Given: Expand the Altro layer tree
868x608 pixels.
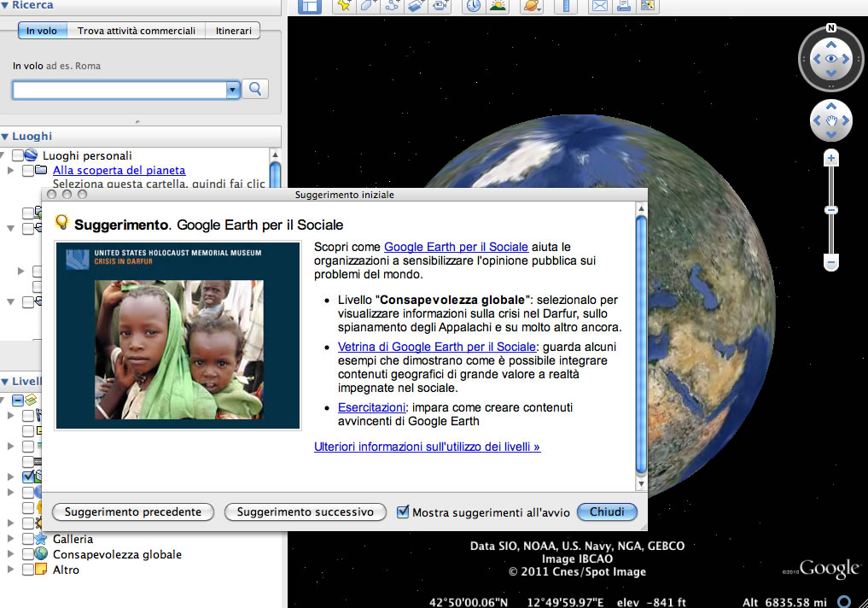Looking at the screenshot, I should tap(11, 570).
